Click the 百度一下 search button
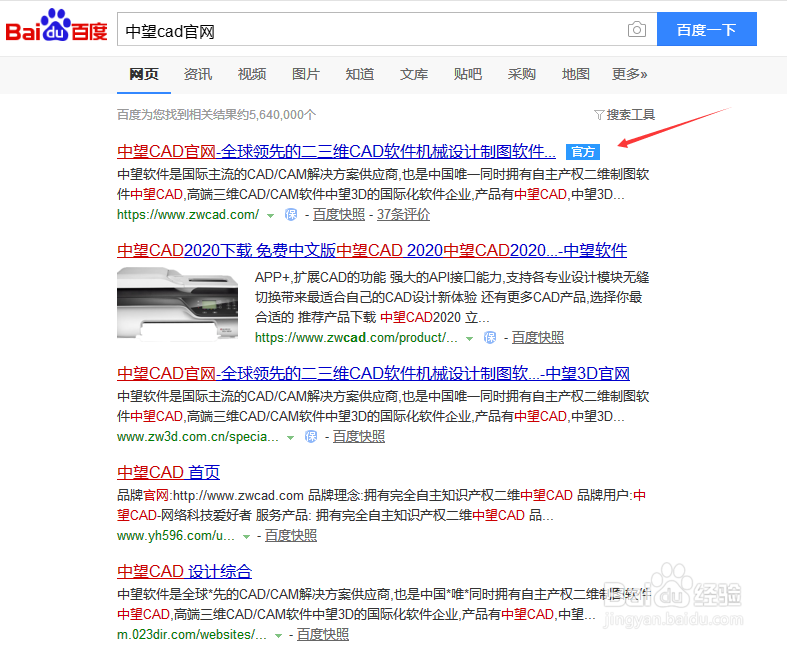The height and width of the screenshot is (647, 787). click(707, 29)
